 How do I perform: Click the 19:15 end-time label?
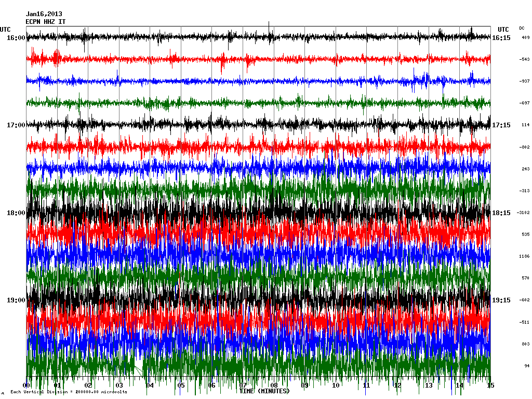coord(501,300)
